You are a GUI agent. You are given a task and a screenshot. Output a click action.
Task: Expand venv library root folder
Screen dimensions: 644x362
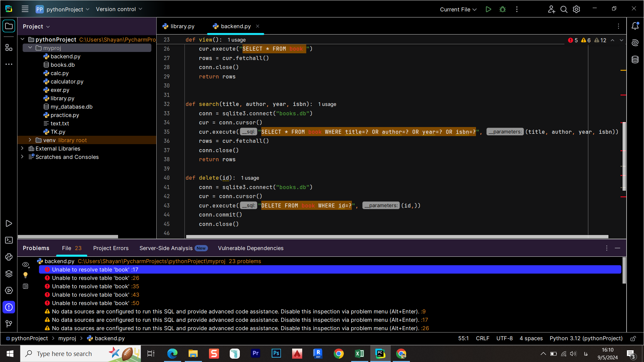(x=30, y=140)
